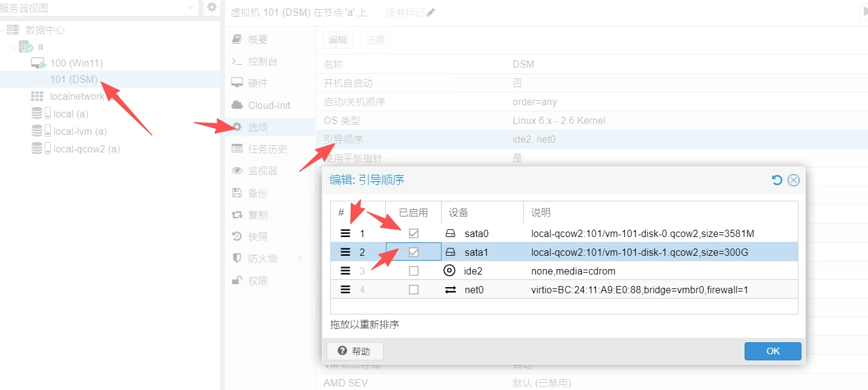868x390 pixels.
Task: Select the 100 (Win11) virtual machine
Action: pos(76,63)
